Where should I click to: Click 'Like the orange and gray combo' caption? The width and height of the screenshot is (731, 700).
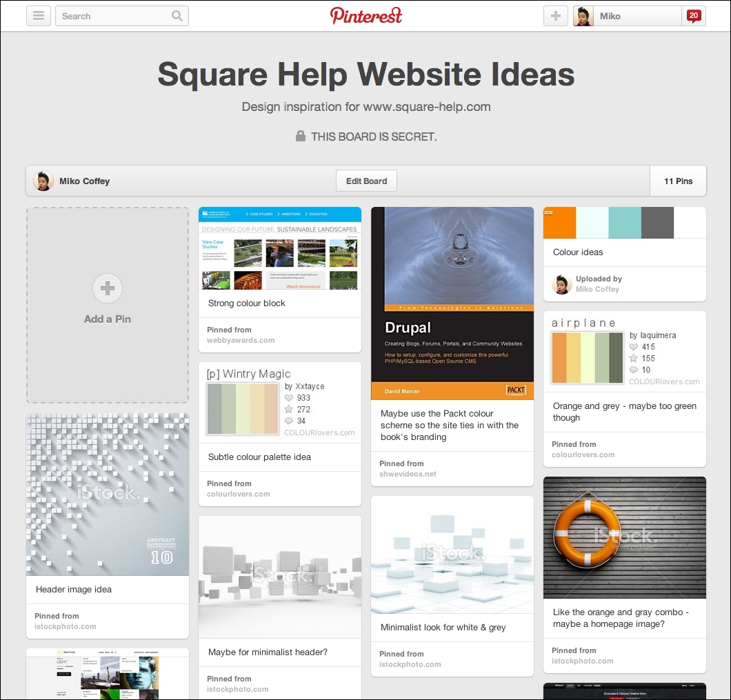621,618
